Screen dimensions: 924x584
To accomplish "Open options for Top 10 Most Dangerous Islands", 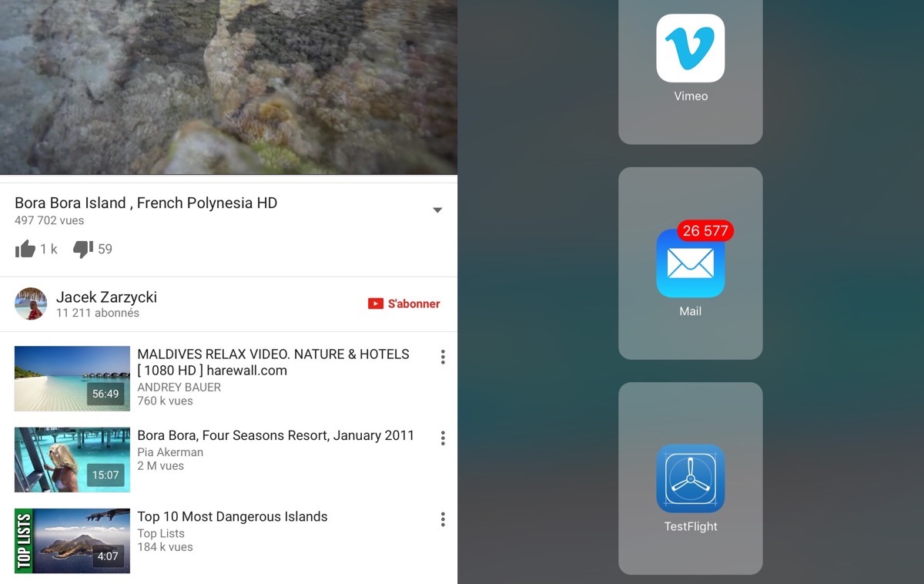I will [x=443, y=519].
